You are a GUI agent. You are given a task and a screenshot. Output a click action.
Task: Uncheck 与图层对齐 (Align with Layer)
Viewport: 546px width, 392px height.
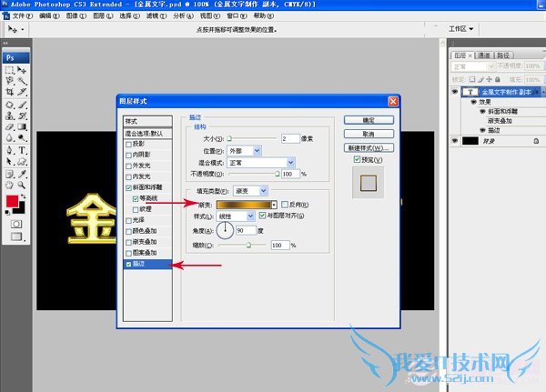[x=263, y=216]
